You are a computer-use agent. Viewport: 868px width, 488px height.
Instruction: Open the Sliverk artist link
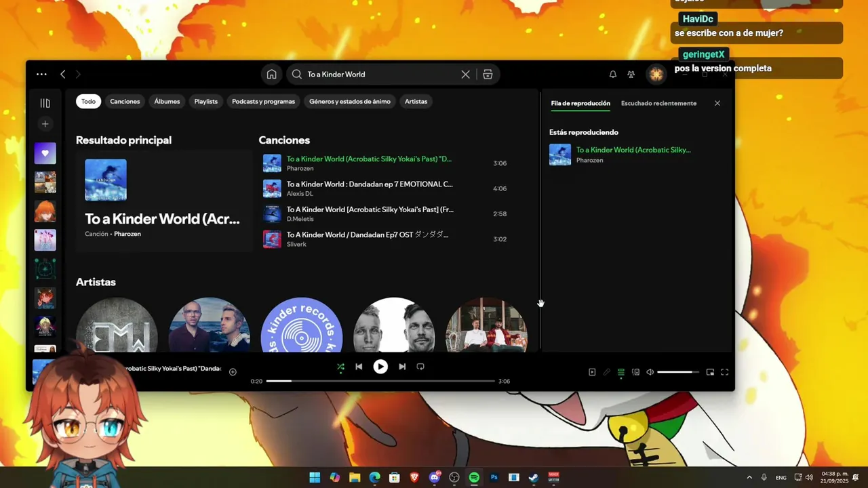296,244
